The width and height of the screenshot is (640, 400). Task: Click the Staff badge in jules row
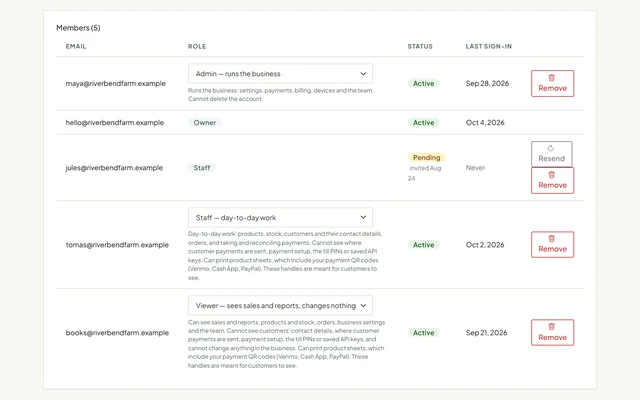click(202, 168)
